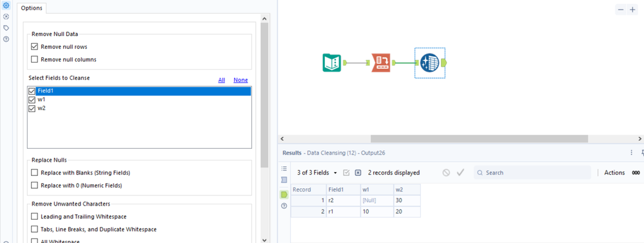Click the Field1 row label in fields list

pyautogui.click(x=143, y=91)
